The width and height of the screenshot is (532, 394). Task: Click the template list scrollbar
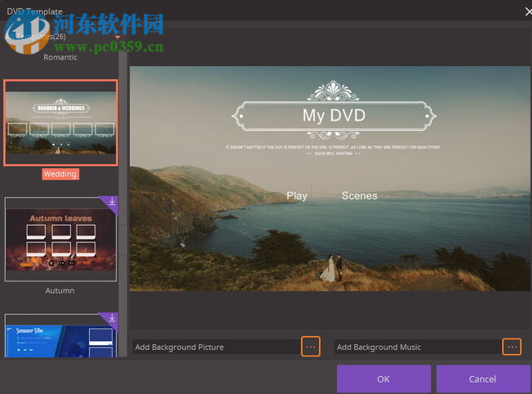pyautogui.click(x=122, y=203)
